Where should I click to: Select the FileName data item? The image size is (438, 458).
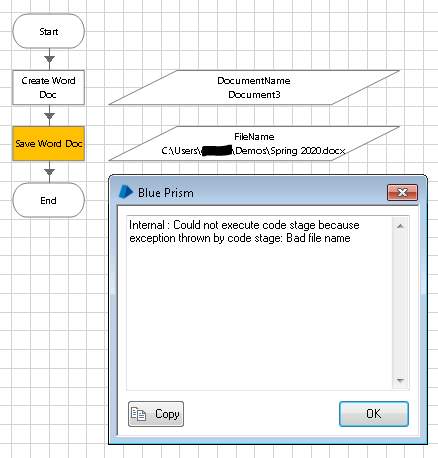tap(254, 143)
